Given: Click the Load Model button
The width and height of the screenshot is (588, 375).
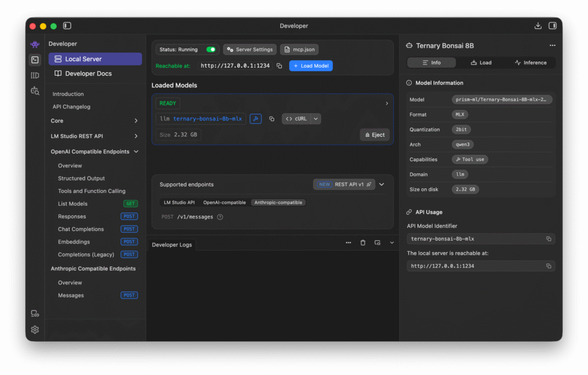Looking at the screenshot, I should [311, 66].
